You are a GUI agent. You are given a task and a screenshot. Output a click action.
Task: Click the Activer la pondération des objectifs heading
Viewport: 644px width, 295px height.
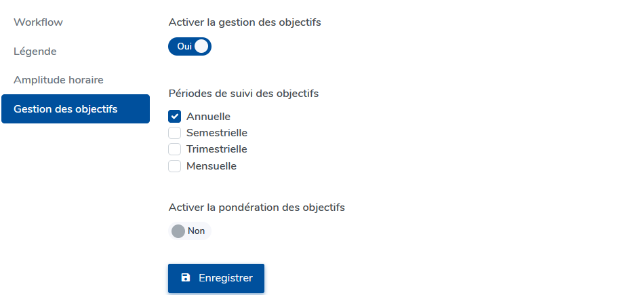pyautogui.click(x=256, y=208)
